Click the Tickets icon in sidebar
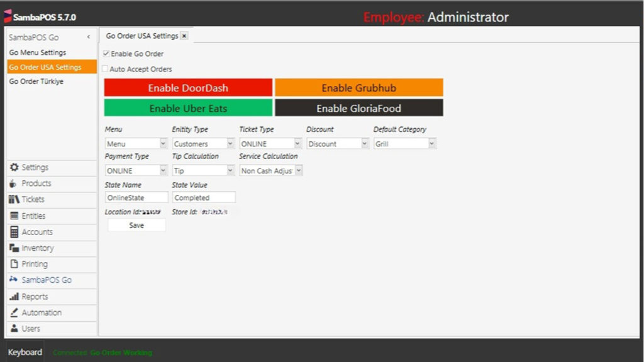 tap(14, 199)
